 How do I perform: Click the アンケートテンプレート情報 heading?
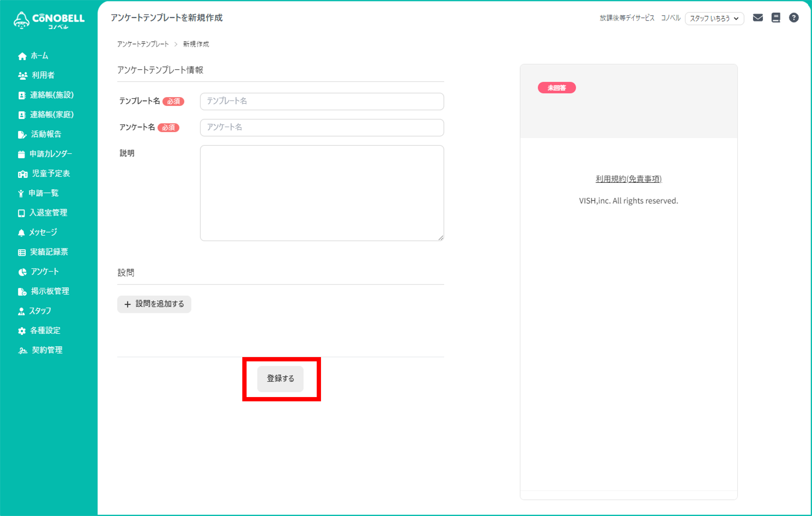pyautogui.click(x=160, y=70)
